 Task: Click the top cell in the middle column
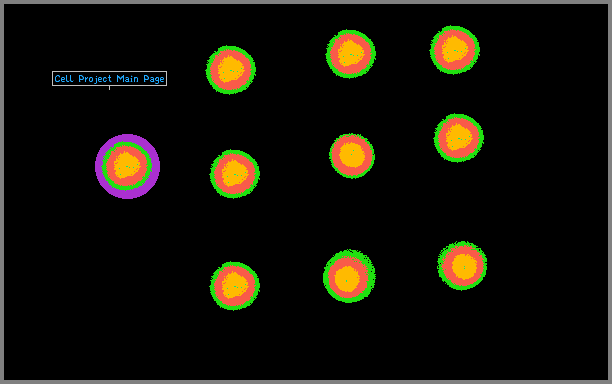350,54
